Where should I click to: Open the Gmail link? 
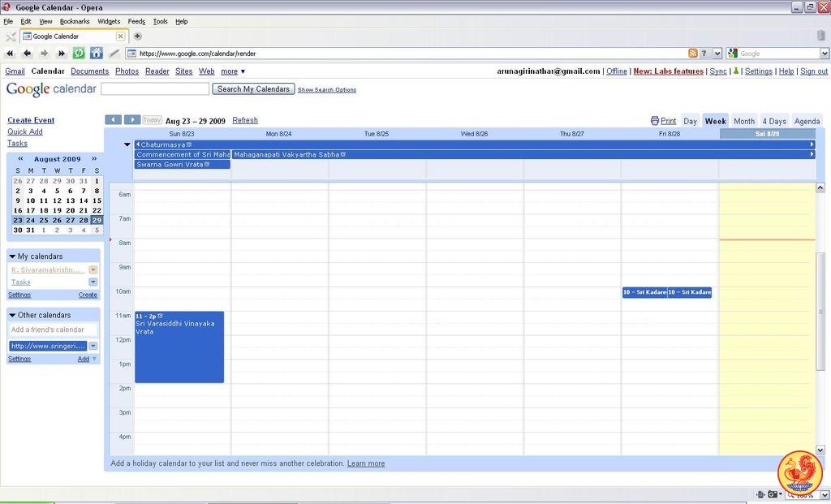pos(15,71)
